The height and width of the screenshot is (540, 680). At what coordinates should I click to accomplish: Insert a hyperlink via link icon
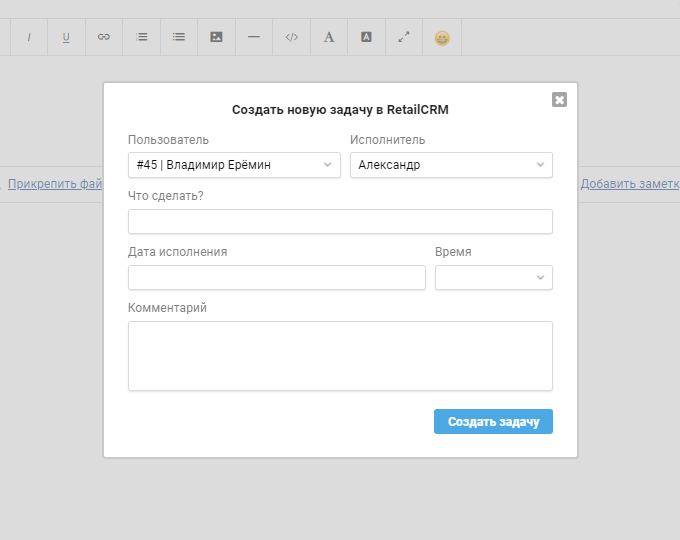coord(104,37)
